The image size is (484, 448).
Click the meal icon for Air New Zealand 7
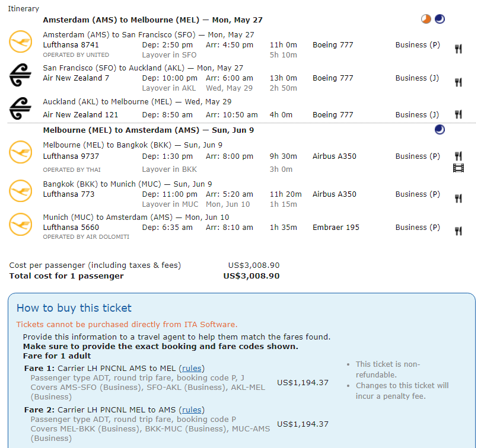[x=458, y=82]
